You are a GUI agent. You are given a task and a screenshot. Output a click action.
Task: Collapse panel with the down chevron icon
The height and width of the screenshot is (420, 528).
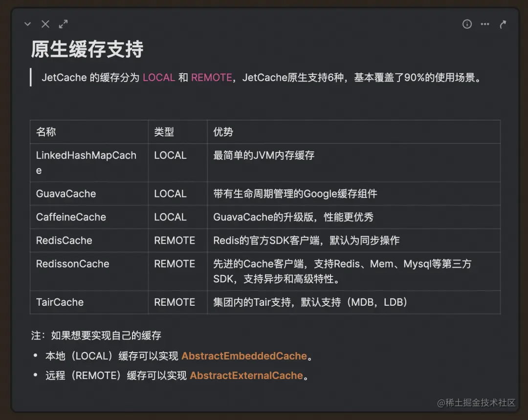(x=27, y=24)
